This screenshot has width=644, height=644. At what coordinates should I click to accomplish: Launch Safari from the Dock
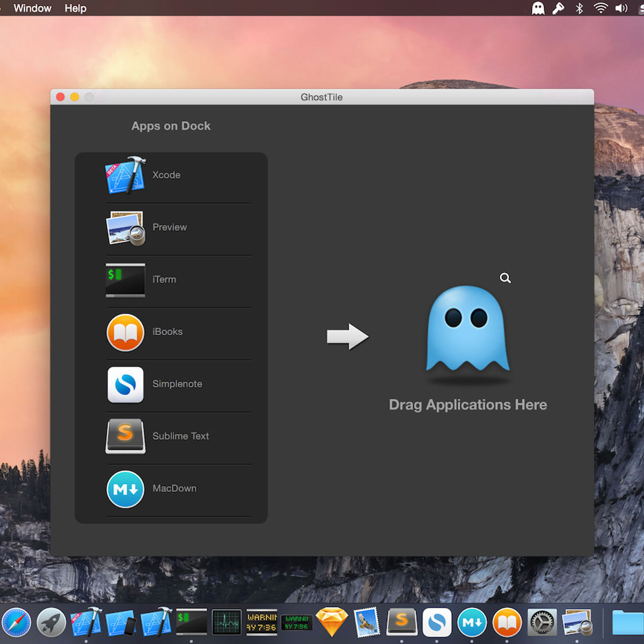tap(16, 623)
